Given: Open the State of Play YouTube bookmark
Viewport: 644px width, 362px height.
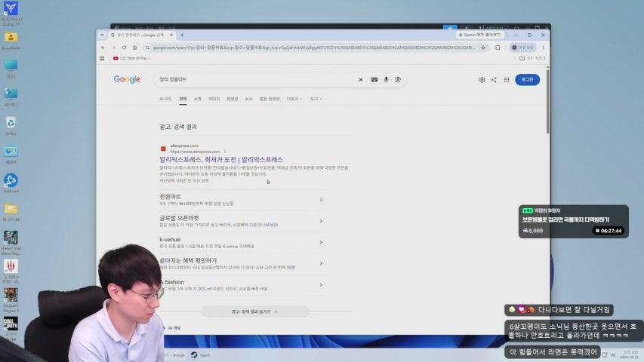Looking at the screenshot, I should point(132,58).
